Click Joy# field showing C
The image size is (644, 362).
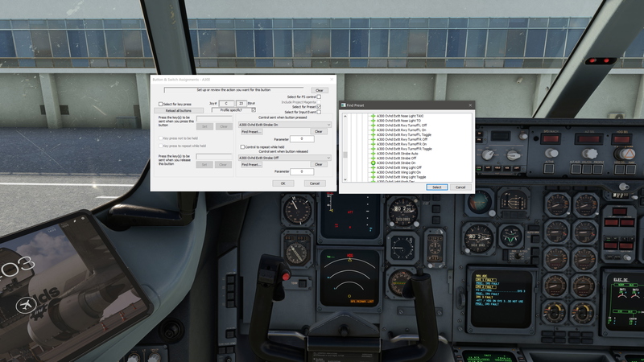(226, 104)
